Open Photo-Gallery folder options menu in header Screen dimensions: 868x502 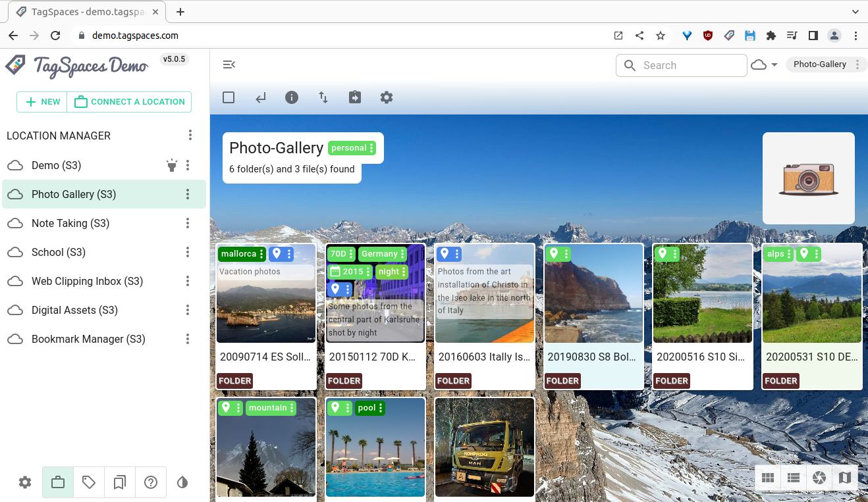[x=857, y=64]
